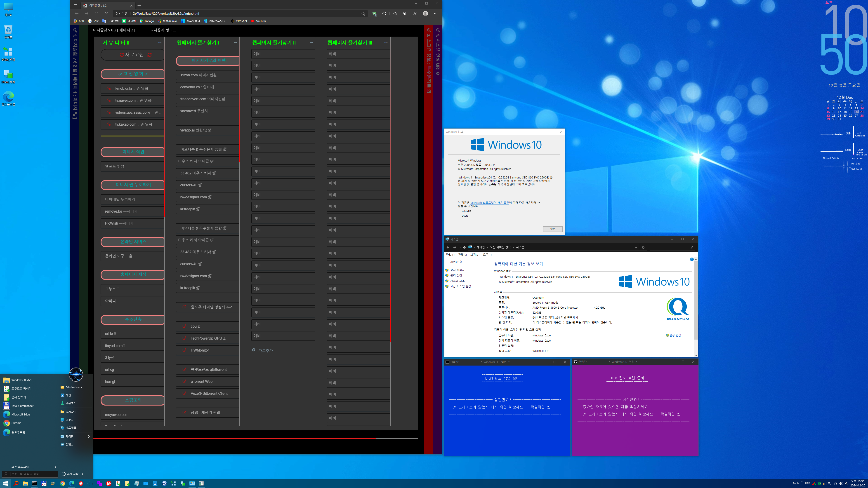Image resolution: width=868 pixels, height=488 pixels.
Task: Open 편집(E) menu in 시스템 window
Action: (x=462, y=255)
